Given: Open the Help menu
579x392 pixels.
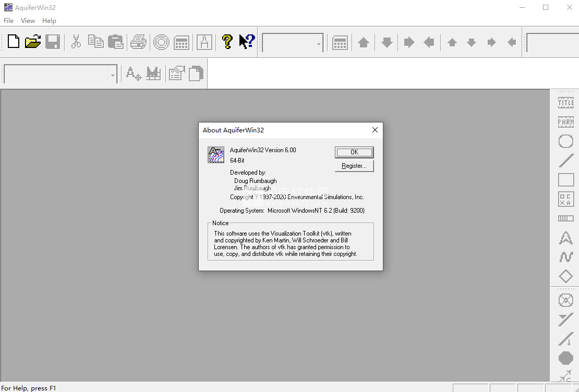Looking at the screenshot, I should [x=49, y=21].
